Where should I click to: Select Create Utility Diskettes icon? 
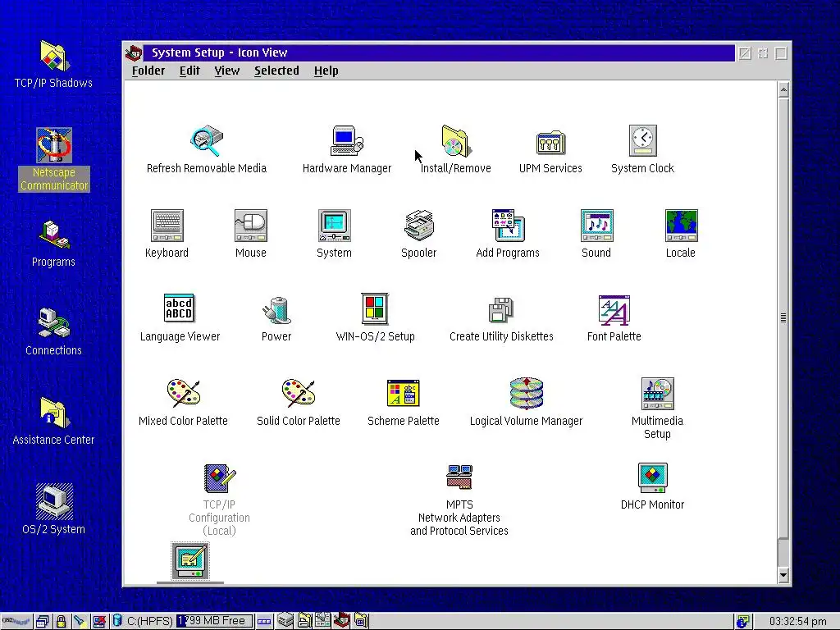[501, 309]
